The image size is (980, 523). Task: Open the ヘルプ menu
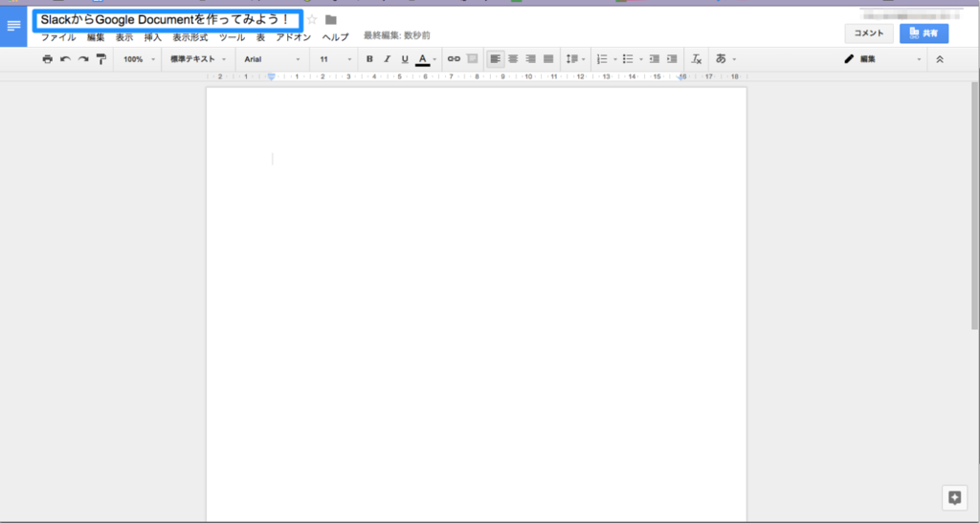336,37
